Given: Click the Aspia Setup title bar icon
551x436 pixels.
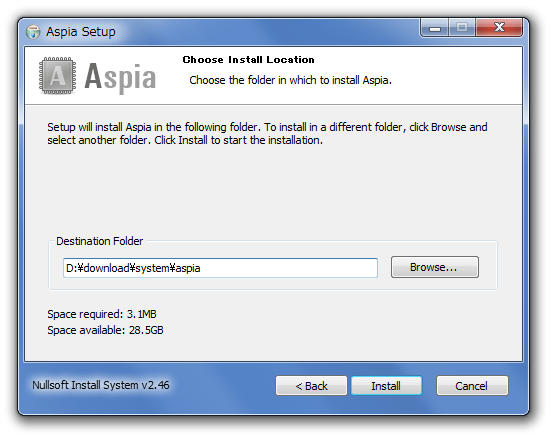Looking at the screenshot, I should pyautogui.click(x=33, y=32).
